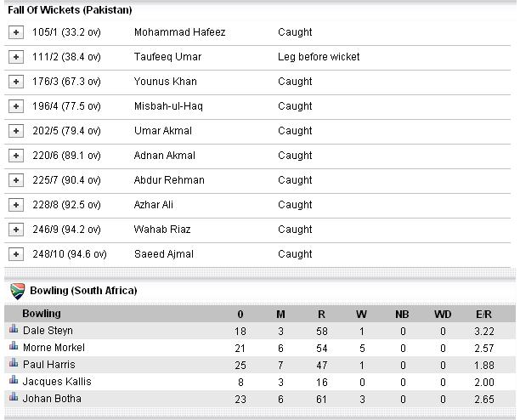Expand the 176/3 Younus Khan wicket row

(x=16, y=82)
